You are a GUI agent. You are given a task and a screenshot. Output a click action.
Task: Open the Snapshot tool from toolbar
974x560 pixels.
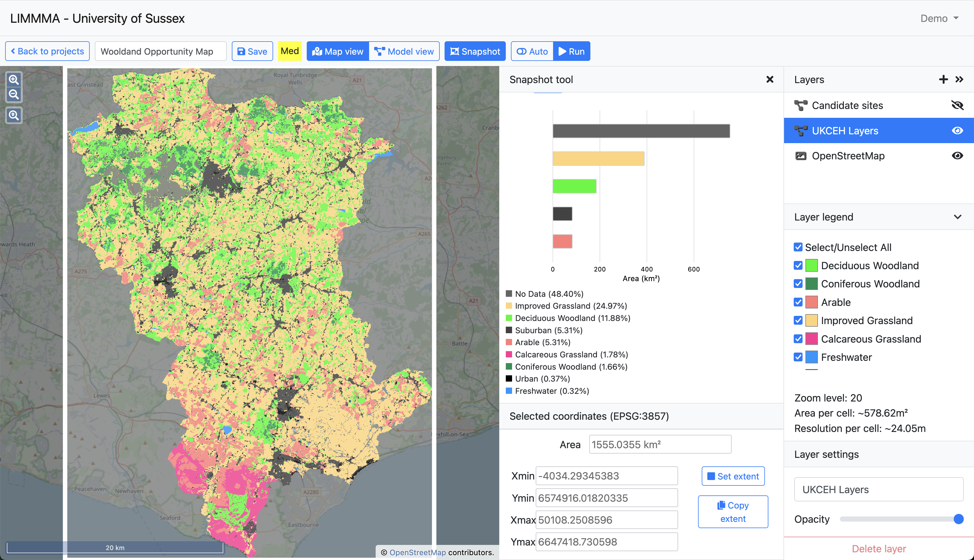point(475,51)
